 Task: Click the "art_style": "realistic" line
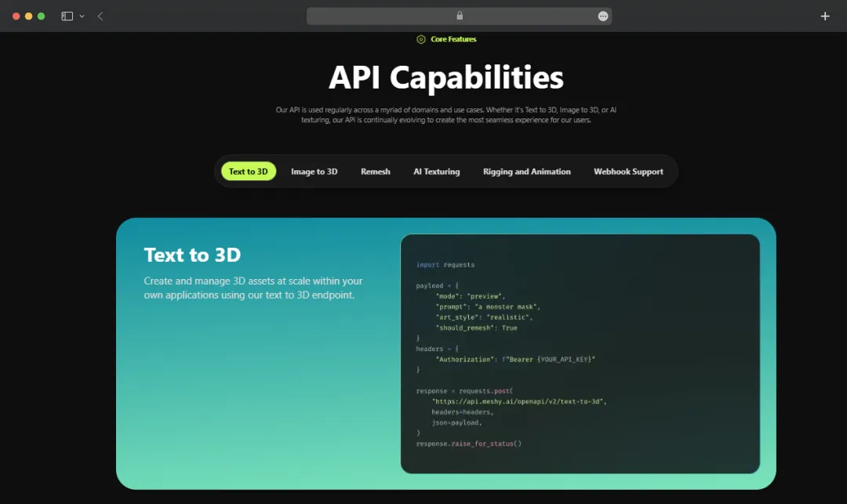tap(484, 317)
